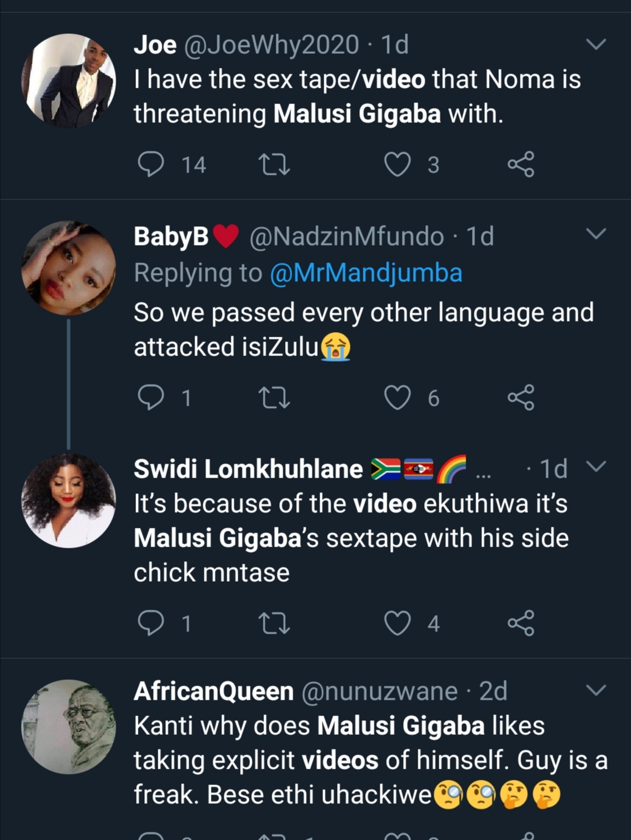The height and width of the screenshot is (840, 631).
Task: Share BabyB's isiZulu tweet
Action: coord(521,398)
